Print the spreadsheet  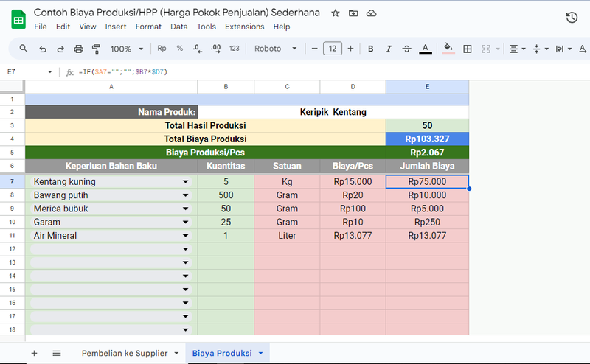coord(78,49)
